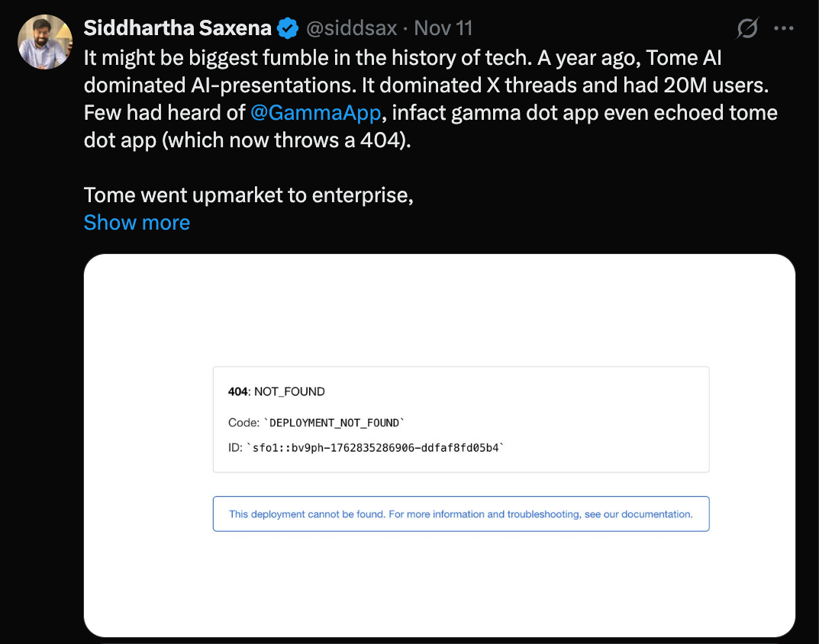The image size is (819, 644).
Task: Click the '404: NOT_FOUND' heading in image
Action: (276, 391)
